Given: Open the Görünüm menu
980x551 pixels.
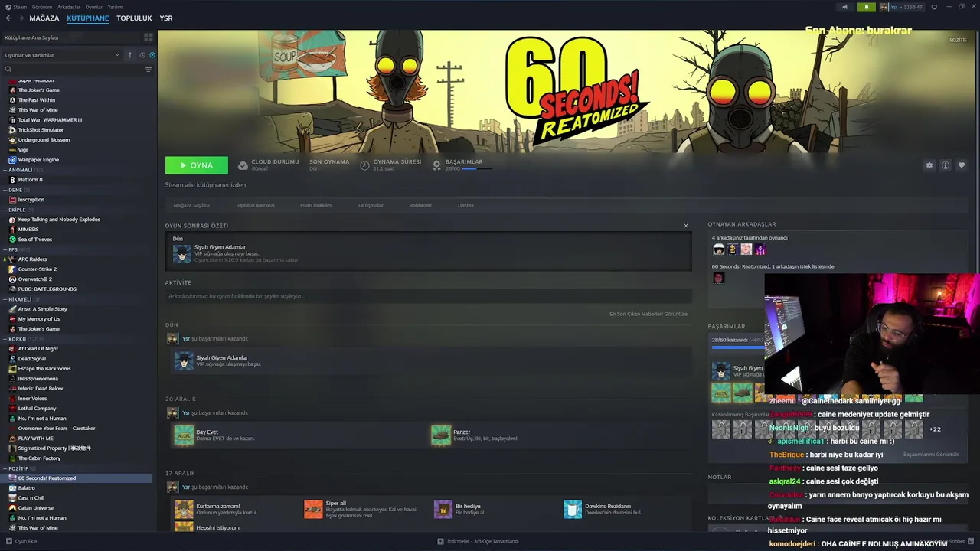Looking at the screenshot, I should [41, 7].
